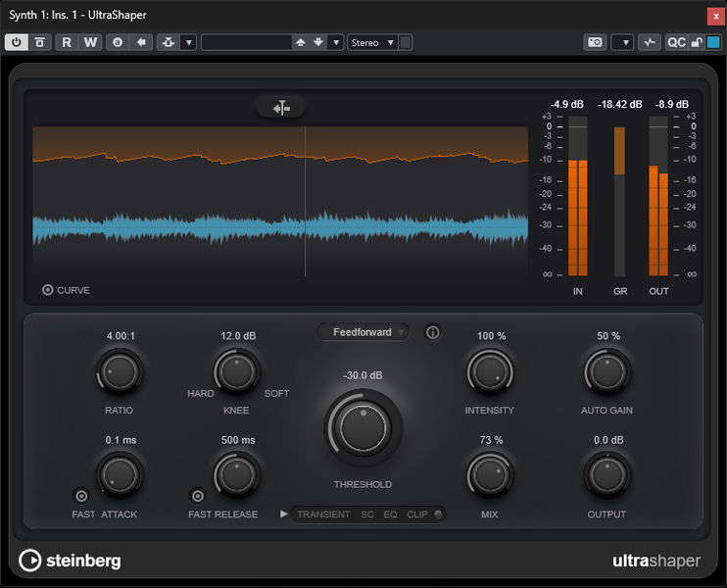Open the Stereo channel configuration dropdown
The width and height of the screenshot is (727, 588).
[x=372, y=42]
